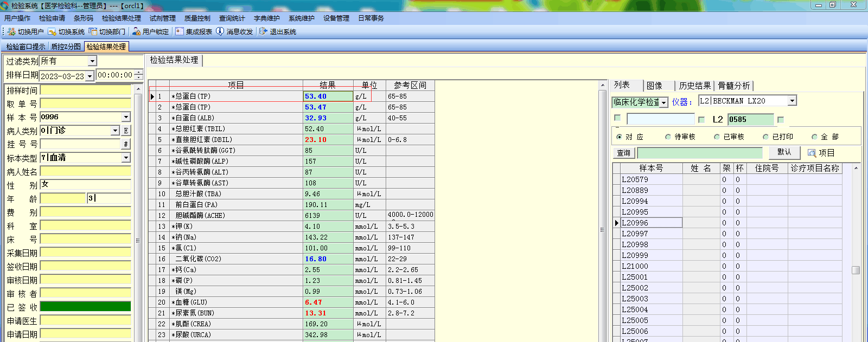Viewport: 868px width, 342px height.
Task: Select the 对应 radio button
Action: point(620,137)
